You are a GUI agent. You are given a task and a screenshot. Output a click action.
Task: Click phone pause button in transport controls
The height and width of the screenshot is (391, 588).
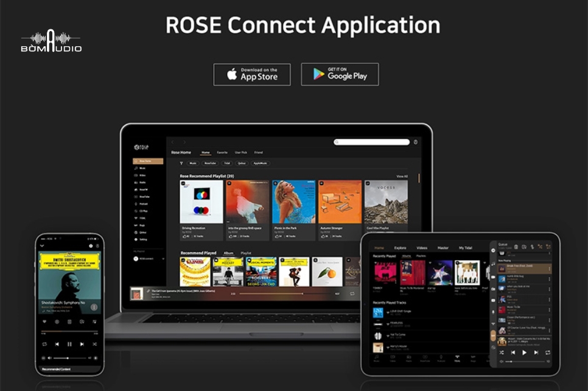[69, 344]
